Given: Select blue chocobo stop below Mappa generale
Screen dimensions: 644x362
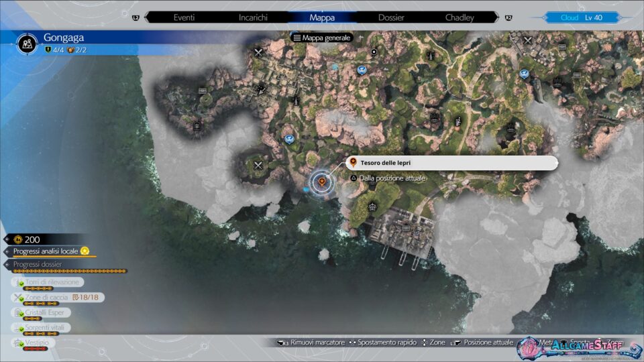Looking at the screenshot, I should (362, 70).
